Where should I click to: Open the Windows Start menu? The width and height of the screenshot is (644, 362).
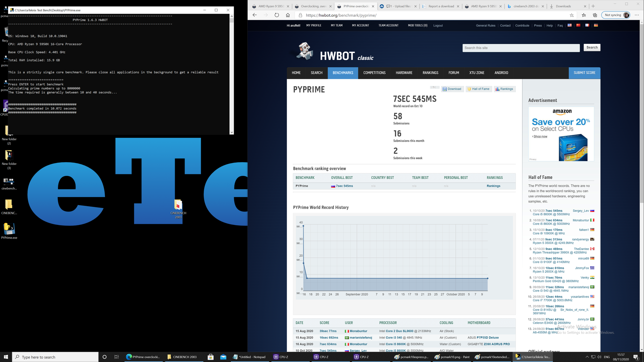click(6, 357)
